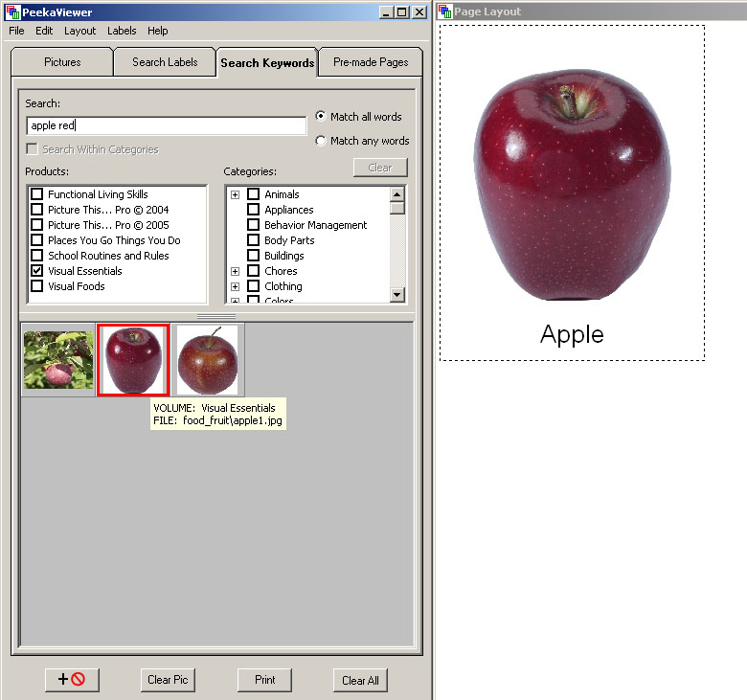Check the Body Parts category box
Image resolution: width=747 pixels, height=700 pixels.
pos(254,239)
